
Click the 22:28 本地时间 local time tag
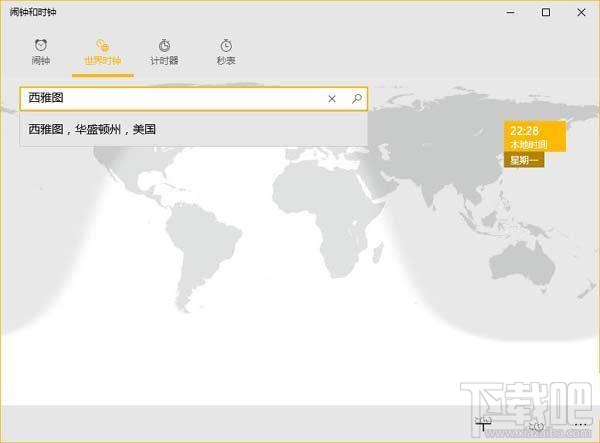coord(535,137)
